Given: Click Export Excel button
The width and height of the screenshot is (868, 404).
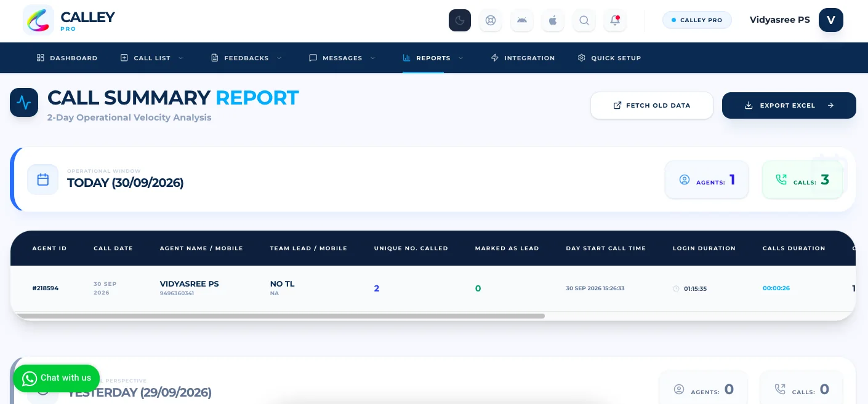Looking at the screenshot, I should pos(789,105).
